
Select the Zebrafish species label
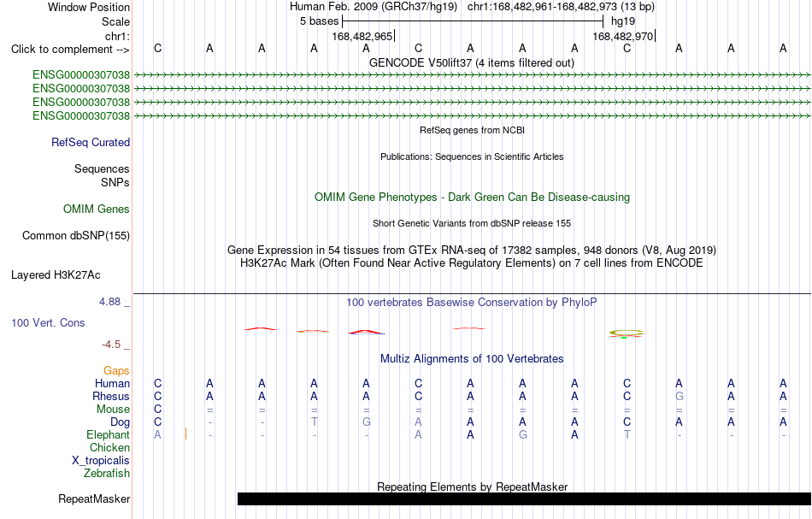[x=107, y=473]
